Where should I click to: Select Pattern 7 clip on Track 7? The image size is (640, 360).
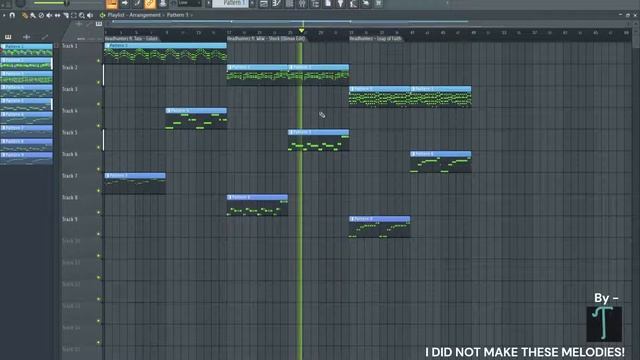(135, 183)
